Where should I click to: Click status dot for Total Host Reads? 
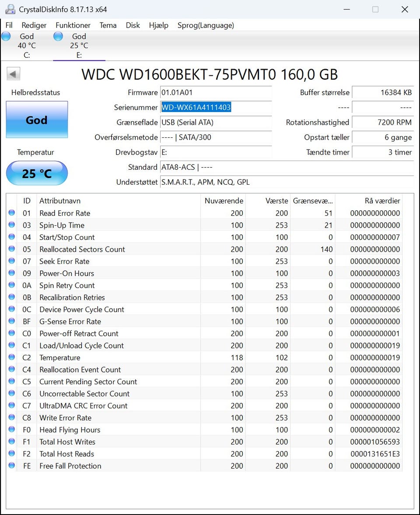pos(12,453)
